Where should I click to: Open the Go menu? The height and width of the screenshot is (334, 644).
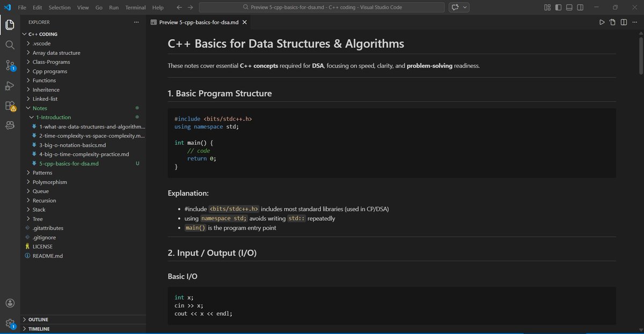tap(99, 8)
